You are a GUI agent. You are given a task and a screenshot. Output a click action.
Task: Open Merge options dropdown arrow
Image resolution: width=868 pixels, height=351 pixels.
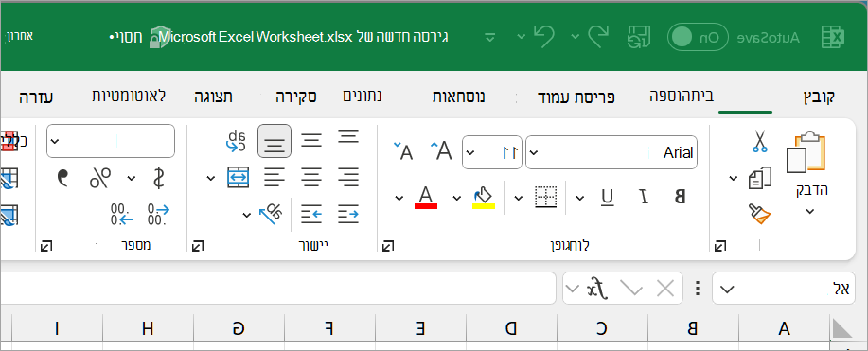(210, 178)
